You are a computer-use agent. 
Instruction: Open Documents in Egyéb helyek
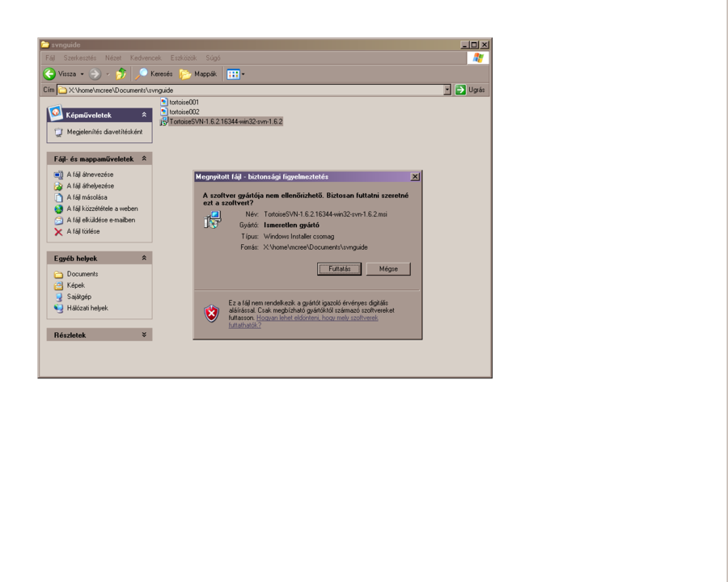pyautogui.click(x=83, y=274)
